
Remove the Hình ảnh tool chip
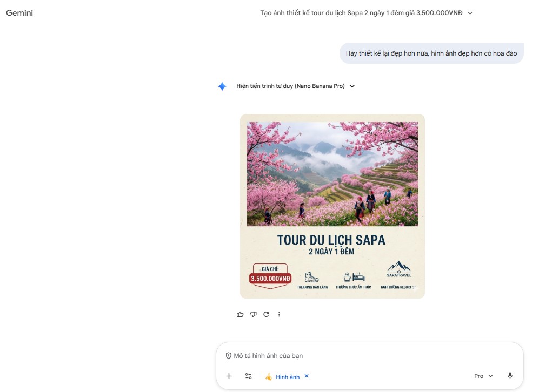pos(307,376)
